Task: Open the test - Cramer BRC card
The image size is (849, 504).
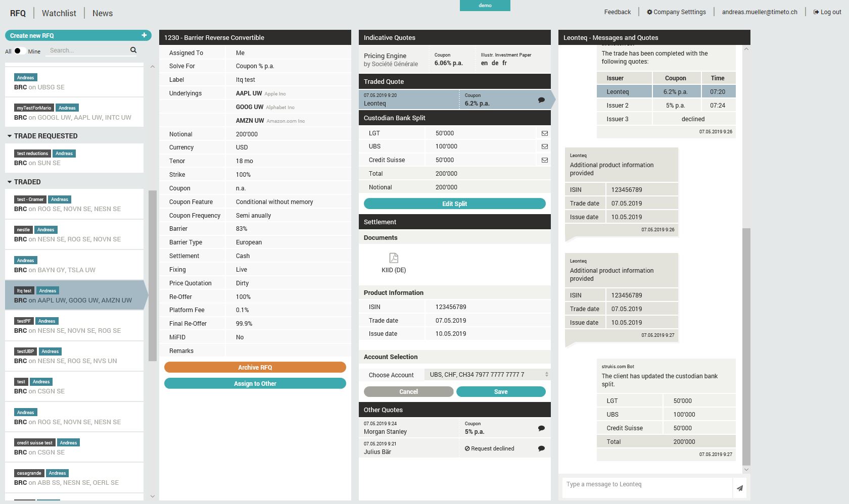Action: tap(74, 204)
